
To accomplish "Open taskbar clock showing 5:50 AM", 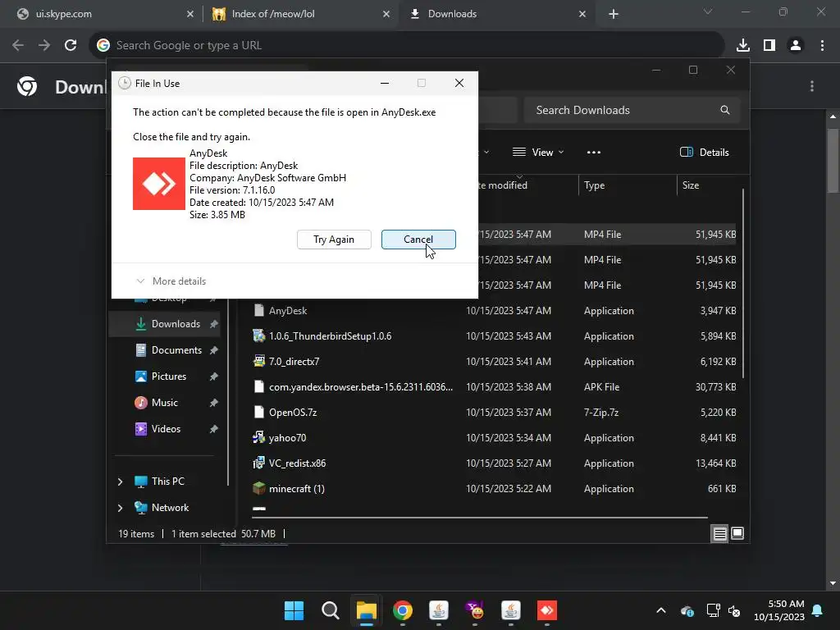I will click(x=779, y=610).
